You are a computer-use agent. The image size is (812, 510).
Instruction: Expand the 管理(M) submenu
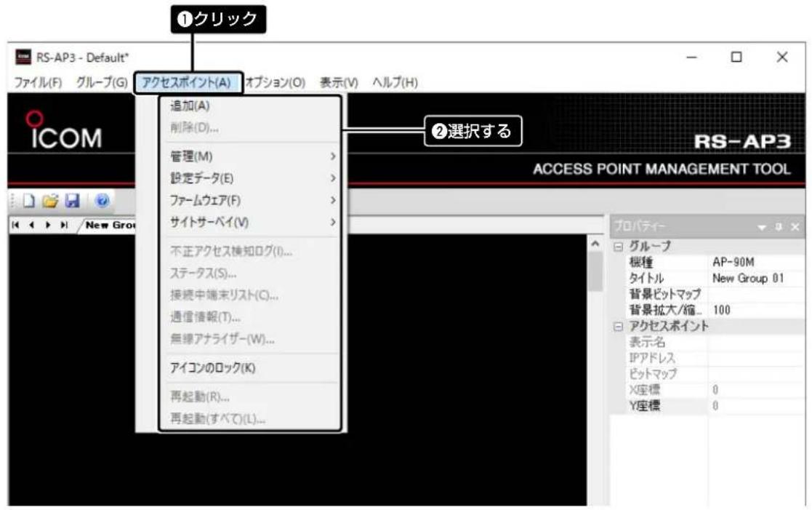[253, 156]
